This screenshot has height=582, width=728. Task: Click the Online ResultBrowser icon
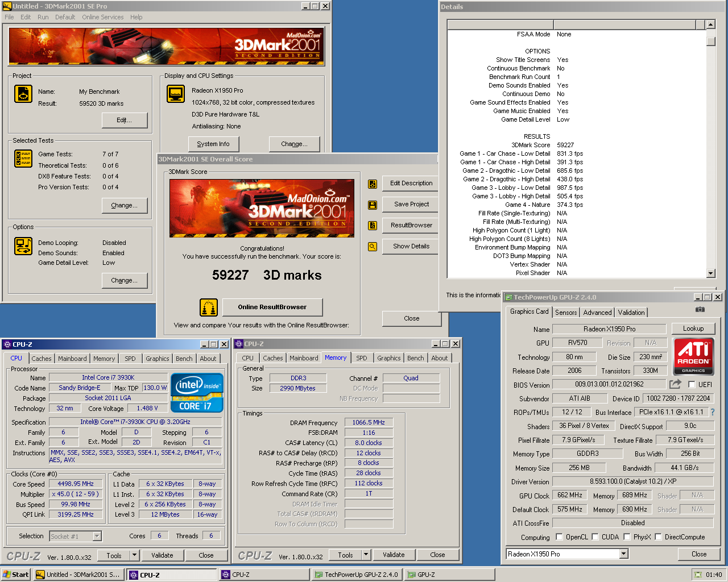click(x=209, y=307)
